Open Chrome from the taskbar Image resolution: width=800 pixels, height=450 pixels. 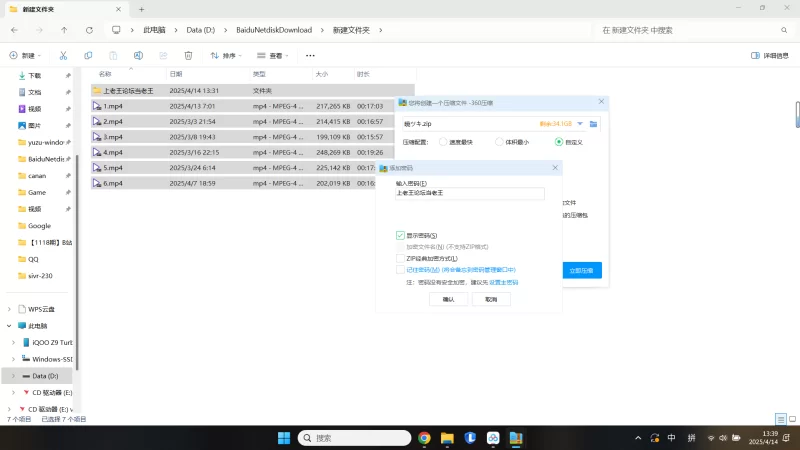click(x=424, y=438)
